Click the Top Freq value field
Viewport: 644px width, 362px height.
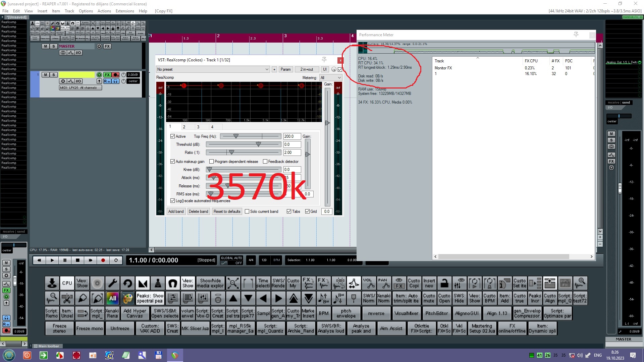291,136
